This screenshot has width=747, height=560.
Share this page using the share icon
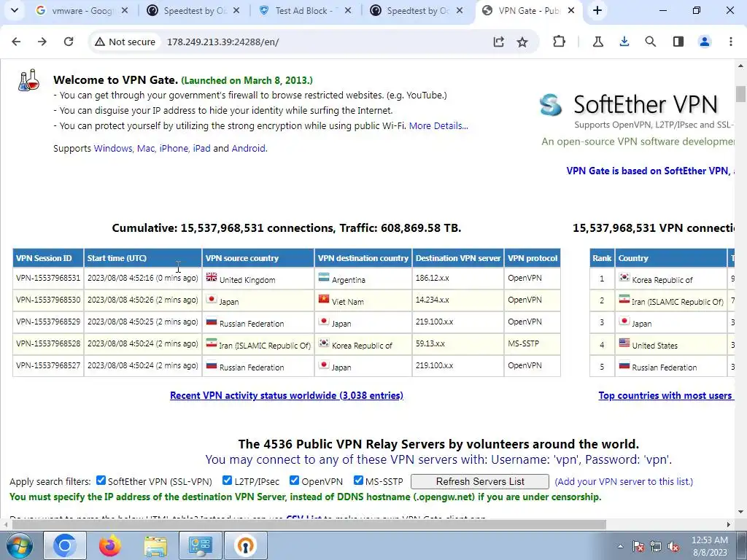(499, 42)
